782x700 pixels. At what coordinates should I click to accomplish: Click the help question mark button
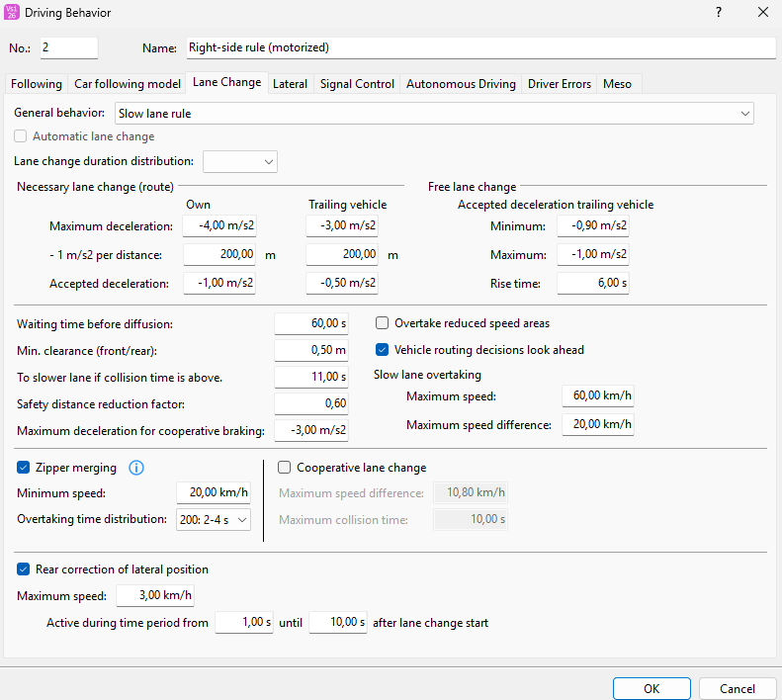[718, 13]
